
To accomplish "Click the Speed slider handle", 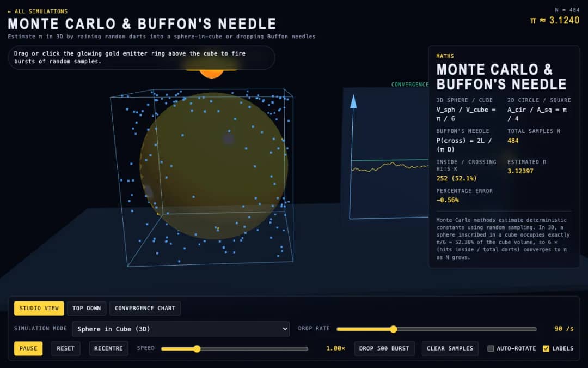I will coord(197,349).
